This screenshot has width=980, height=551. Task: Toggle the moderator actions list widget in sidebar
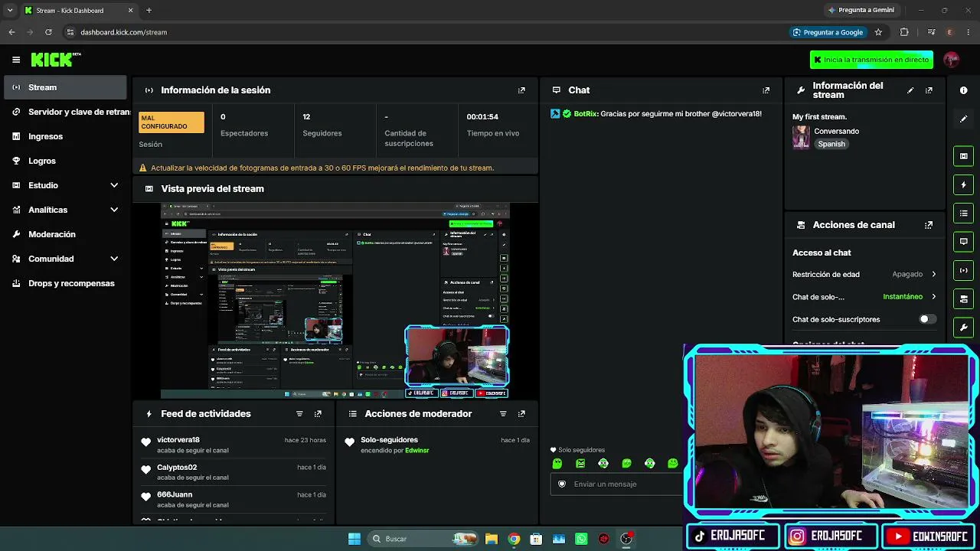(x=964, y=213)
